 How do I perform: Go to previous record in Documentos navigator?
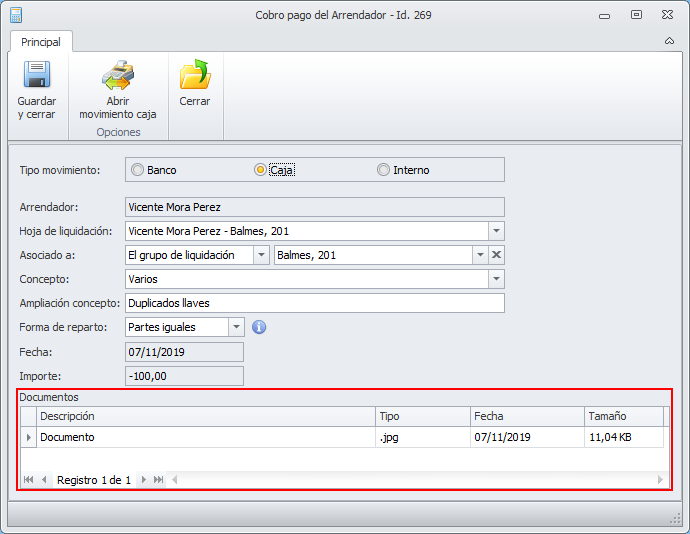click(44, 479)
